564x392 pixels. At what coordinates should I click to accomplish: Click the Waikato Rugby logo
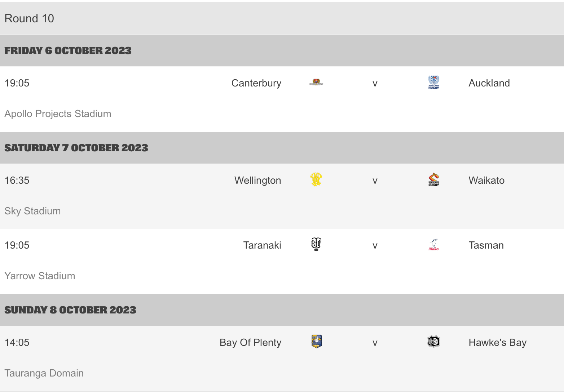(x=433, y=179)
